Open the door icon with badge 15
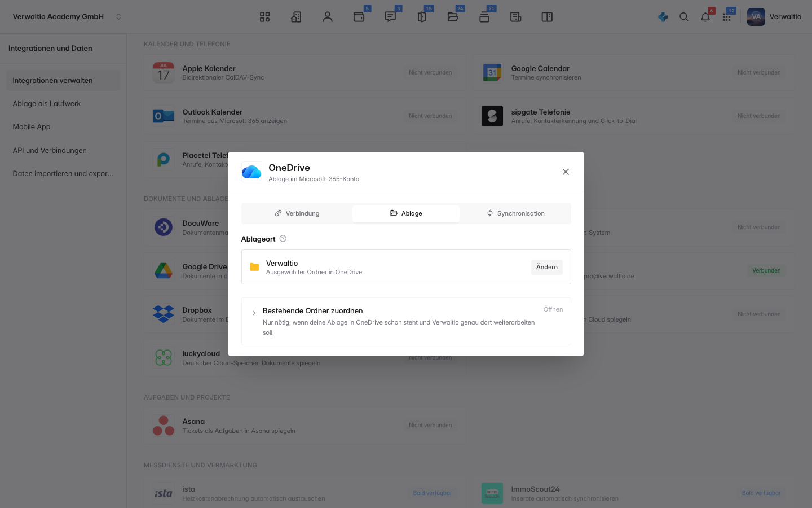The height and width of the screenshot is (508, 812). [422, 17]
